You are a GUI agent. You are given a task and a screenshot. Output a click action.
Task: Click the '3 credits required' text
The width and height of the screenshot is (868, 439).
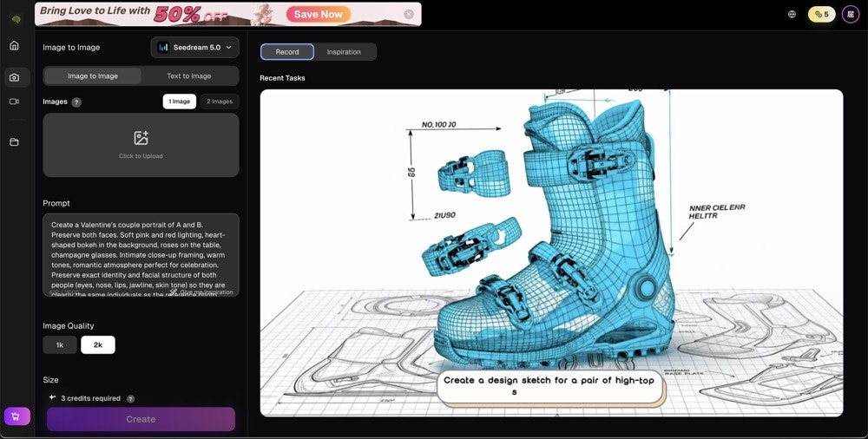[90, 398]
